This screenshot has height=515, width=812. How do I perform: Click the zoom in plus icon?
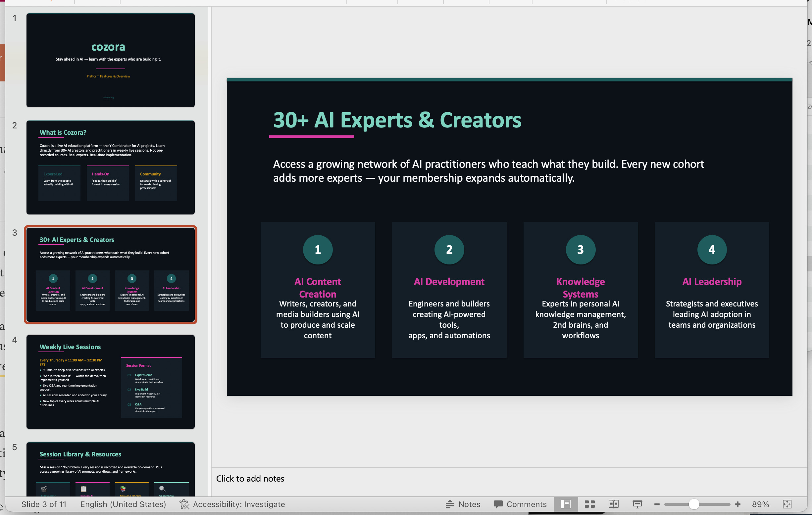(x=737, y=504)
